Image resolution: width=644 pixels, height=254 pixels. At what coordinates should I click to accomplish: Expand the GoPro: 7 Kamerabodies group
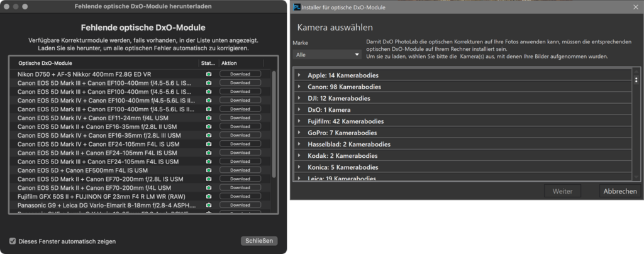point(299,133)
